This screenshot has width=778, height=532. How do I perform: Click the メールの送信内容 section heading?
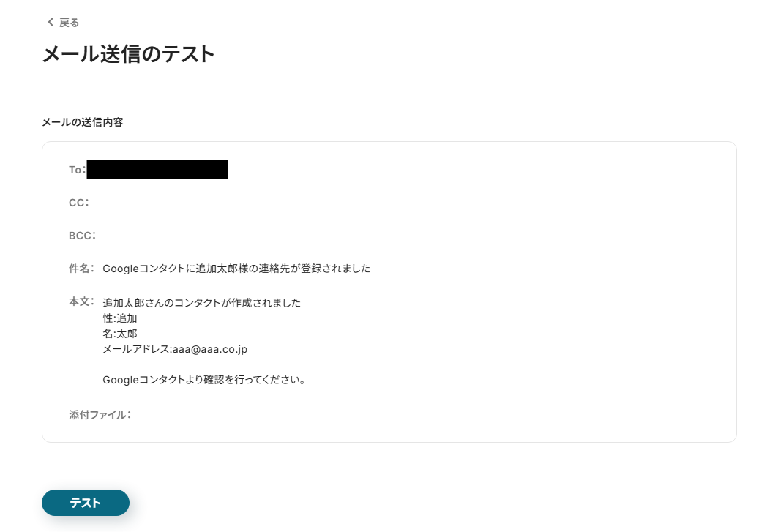click(83, 122)
